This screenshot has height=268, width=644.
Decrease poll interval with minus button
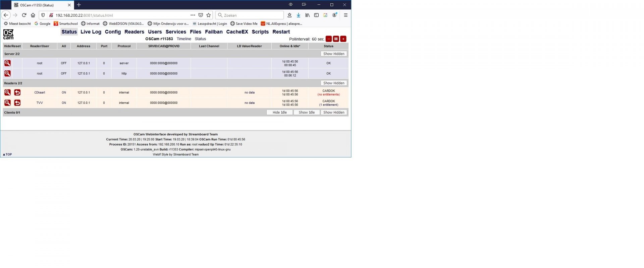click(329, 39)
